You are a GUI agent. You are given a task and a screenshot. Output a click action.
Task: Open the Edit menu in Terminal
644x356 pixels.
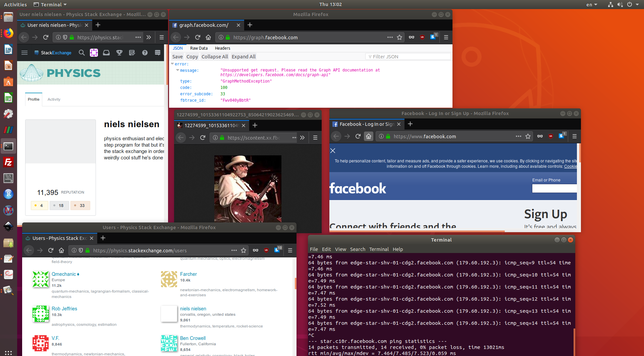[326, 249]
